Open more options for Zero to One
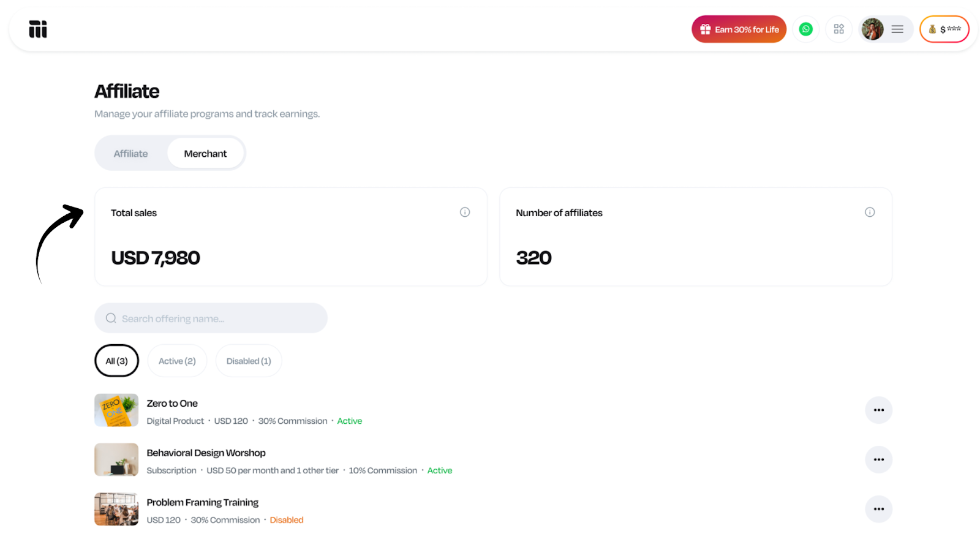The height and width of the screenshot is (553, 980). pyautogui.click(x=878, y=410)
